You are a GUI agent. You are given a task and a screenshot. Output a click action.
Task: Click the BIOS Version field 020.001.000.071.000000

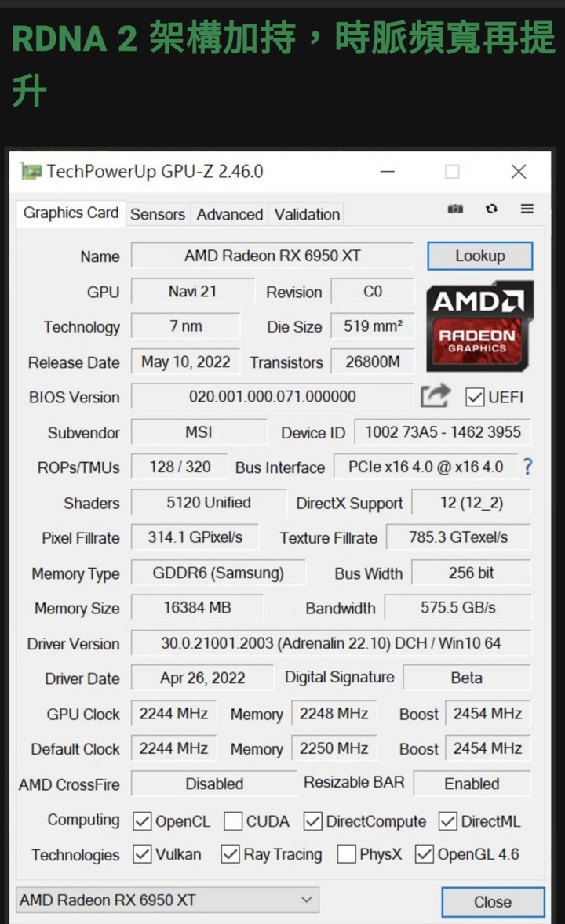[x=272, y=396]
